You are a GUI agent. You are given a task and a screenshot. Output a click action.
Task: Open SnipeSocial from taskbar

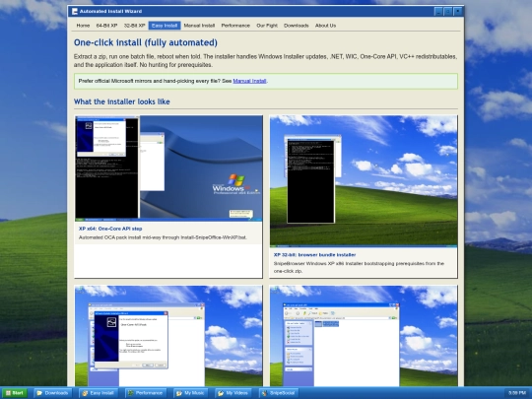click(279, 393)
